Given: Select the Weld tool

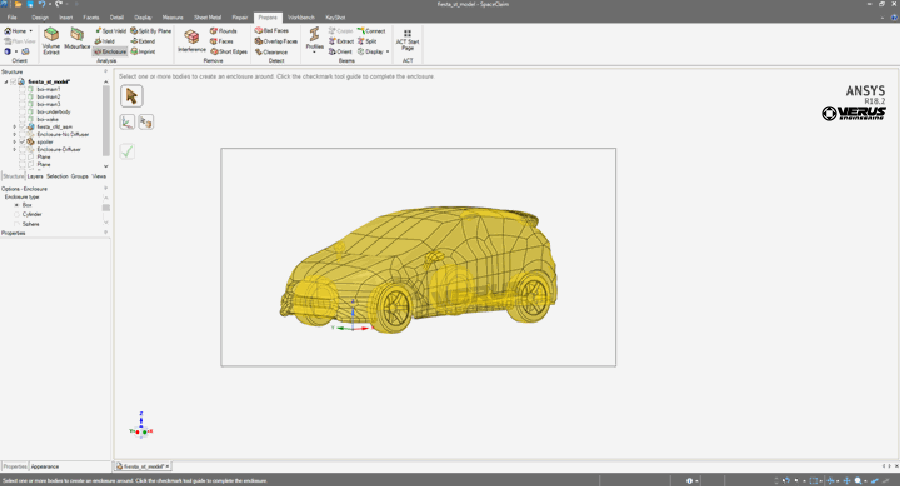Looking at the screenshot, I should pos(105,41).
